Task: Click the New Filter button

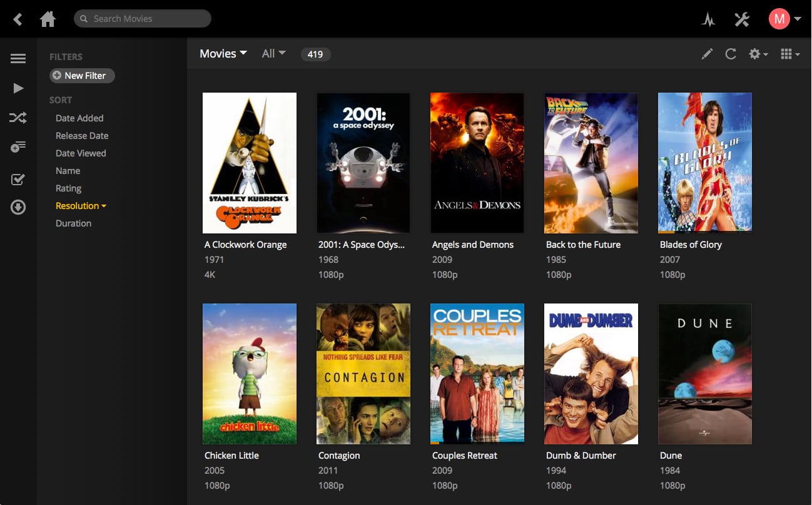Action: 82,76
